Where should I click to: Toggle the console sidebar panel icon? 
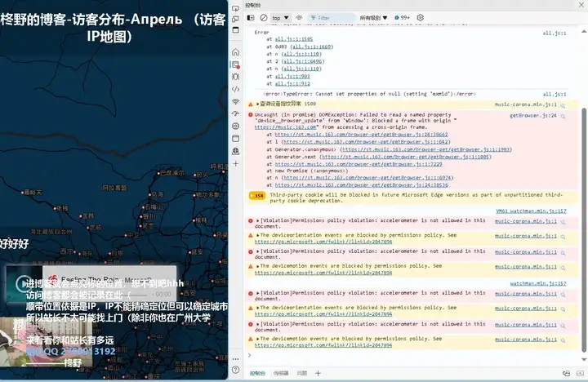tap(251, 18)
